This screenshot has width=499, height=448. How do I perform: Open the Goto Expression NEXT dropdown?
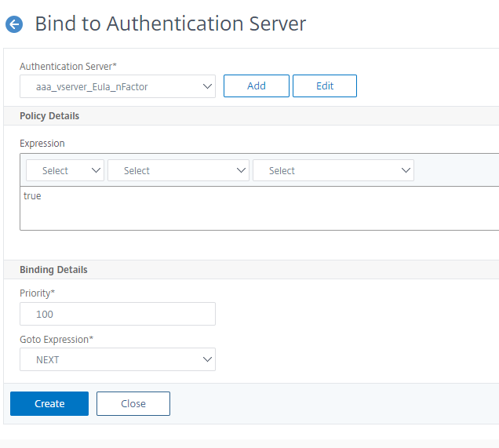tap(118, 359)
